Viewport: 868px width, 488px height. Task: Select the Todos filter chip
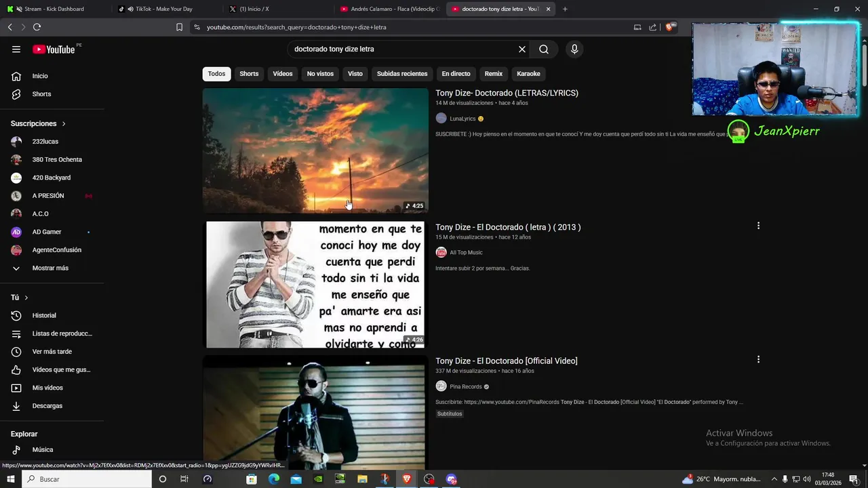(x=216, y=74)
